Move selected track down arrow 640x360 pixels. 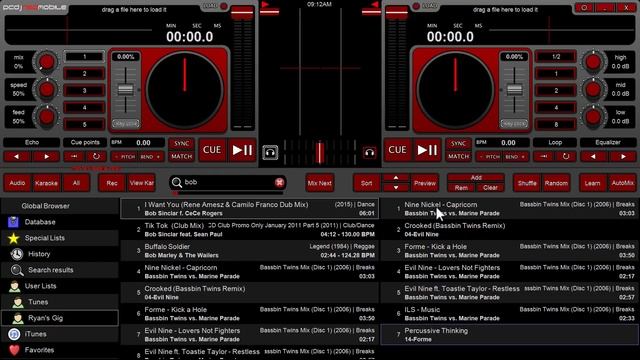coord(396,188)
